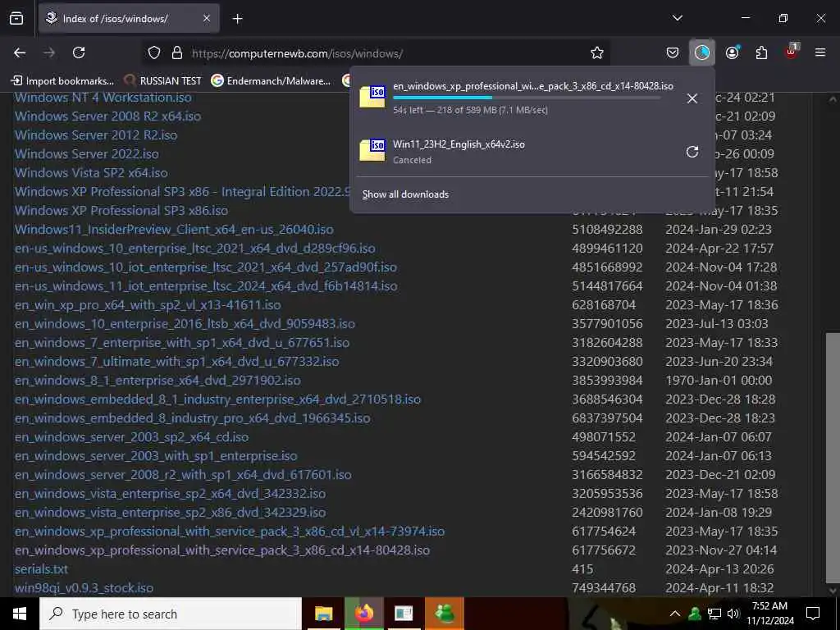This screenshot has width=840, height=630.
Task: Click the page vertical scrollbar thumb
Action: coord(833,458)
